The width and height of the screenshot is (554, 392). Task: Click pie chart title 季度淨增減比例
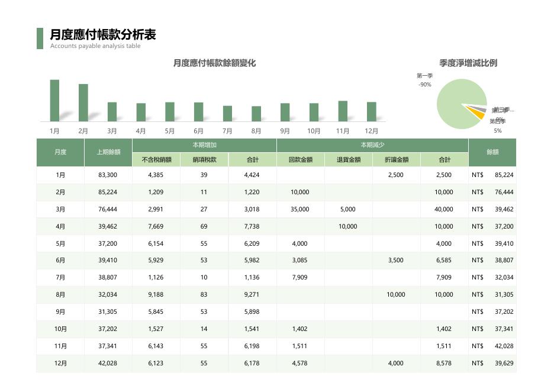[468, 63]
